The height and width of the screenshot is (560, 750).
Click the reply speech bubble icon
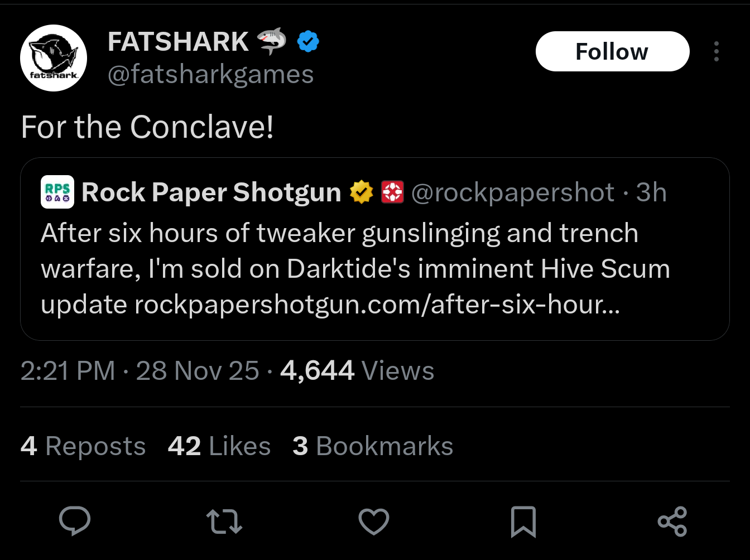click(x=75, y=522)
